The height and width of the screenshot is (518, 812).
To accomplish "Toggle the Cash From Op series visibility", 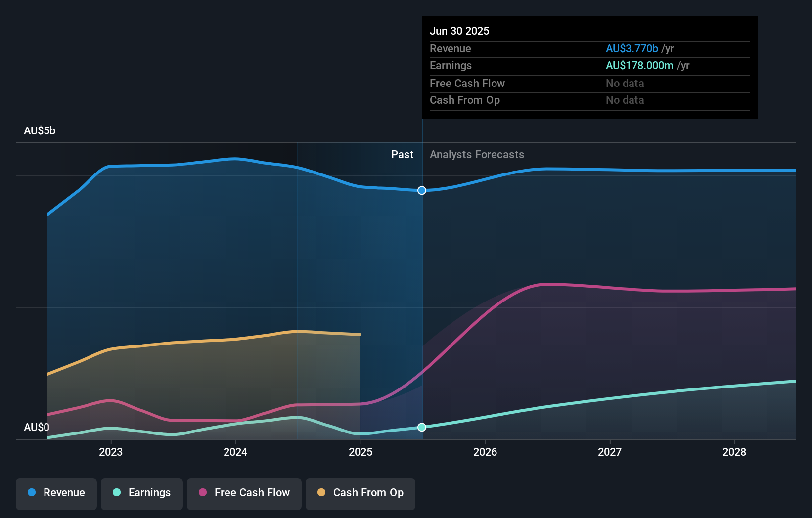I will pos(360,493).
